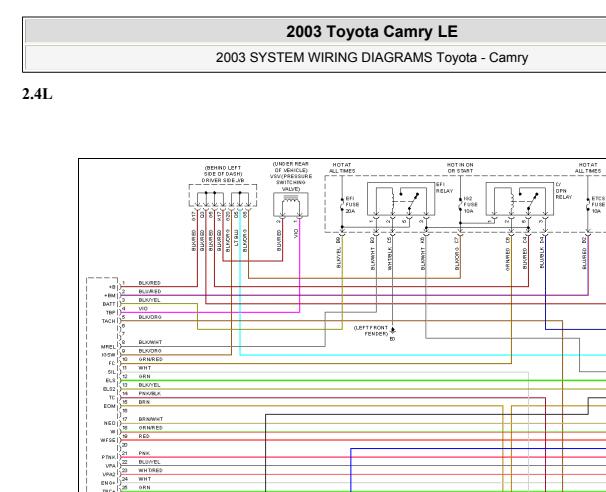
Task: Click the 'DRIVER SIDE J/B' location label
Action: [x=223, y=180]
